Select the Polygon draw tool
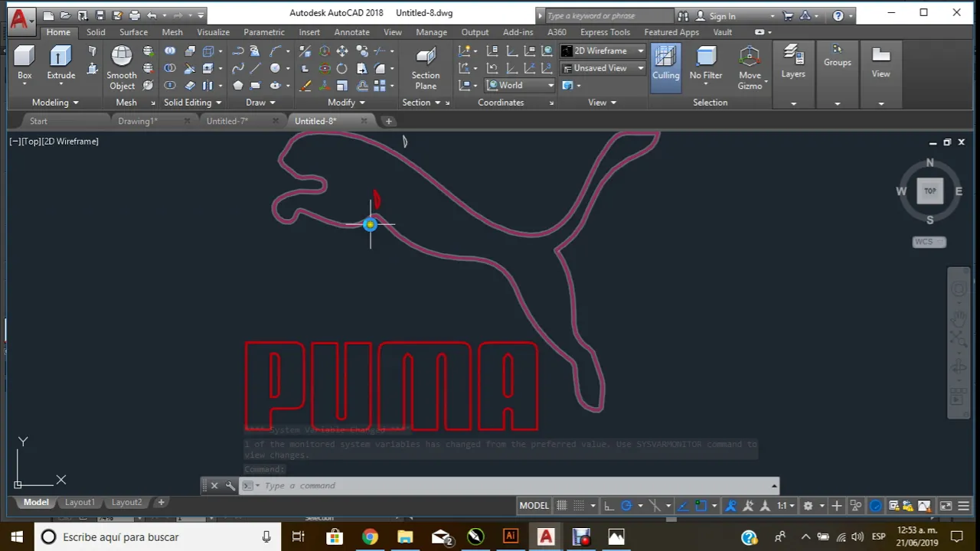980x551 pixels. pyautogui.click(x=238, y=86)
